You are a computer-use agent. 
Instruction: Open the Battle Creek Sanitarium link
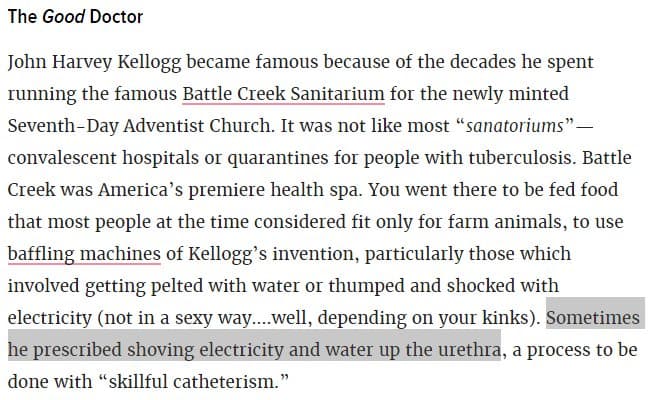283,94
